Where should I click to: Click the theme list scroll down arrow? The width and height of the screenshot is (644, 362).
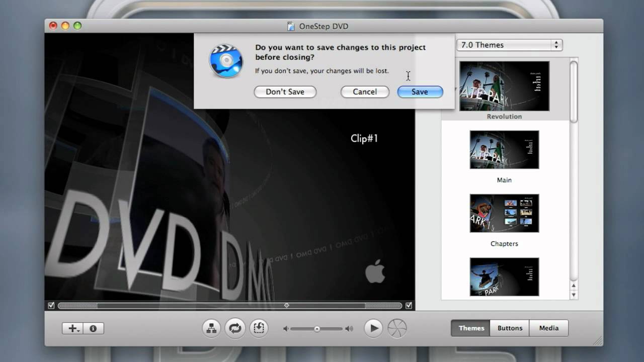(574, 295)
